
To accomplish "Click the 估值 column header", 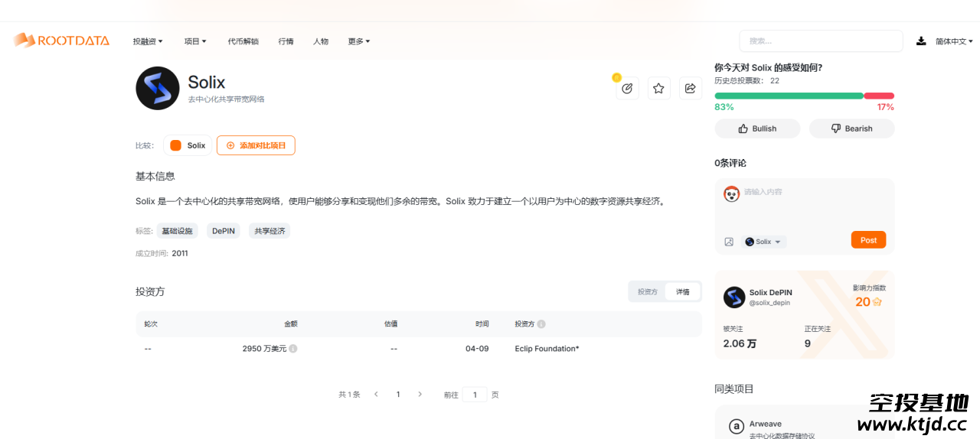I will 390,324.
